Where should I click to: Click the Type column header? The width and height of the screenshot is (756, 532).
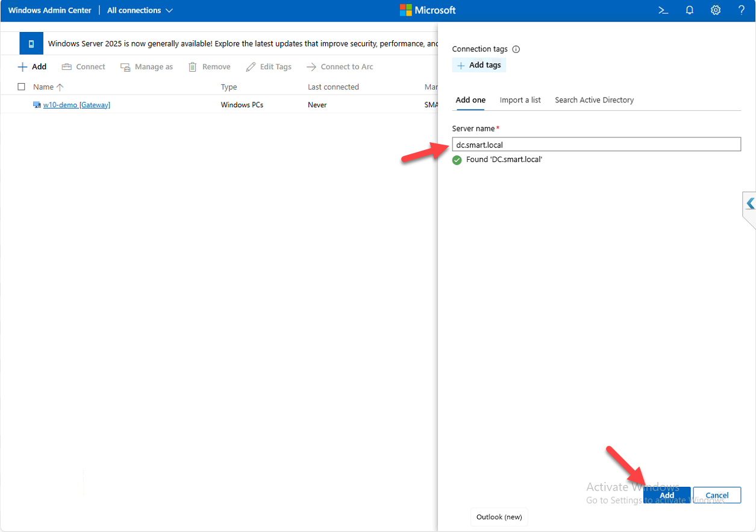tap(229, 87)
